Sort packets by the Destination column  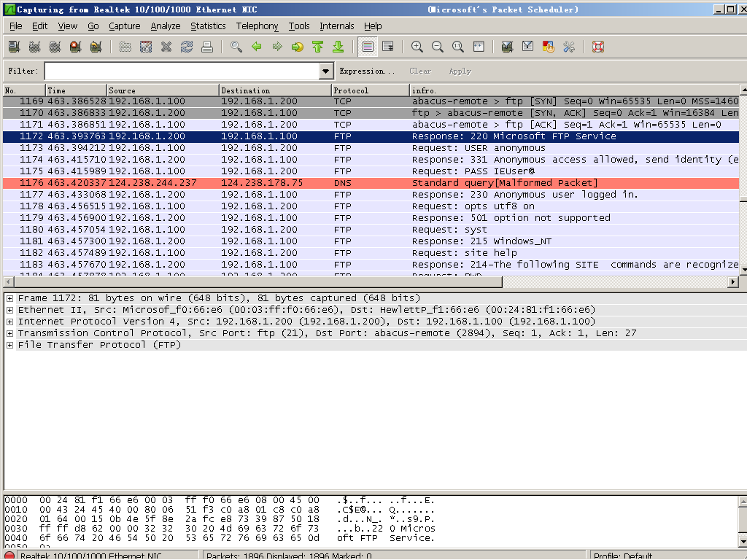(275, 90)
